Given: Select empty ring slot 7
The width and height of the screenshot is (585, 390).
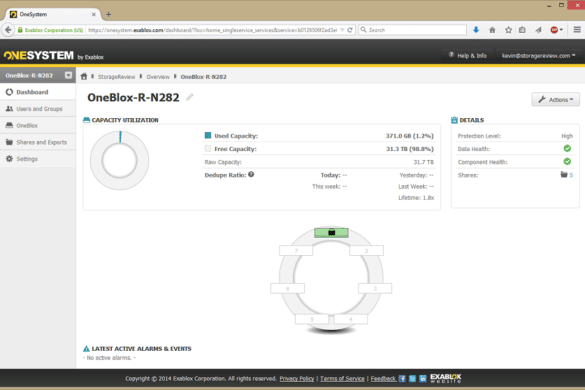Looking at the screenshot, I should (x=296, y=250).
